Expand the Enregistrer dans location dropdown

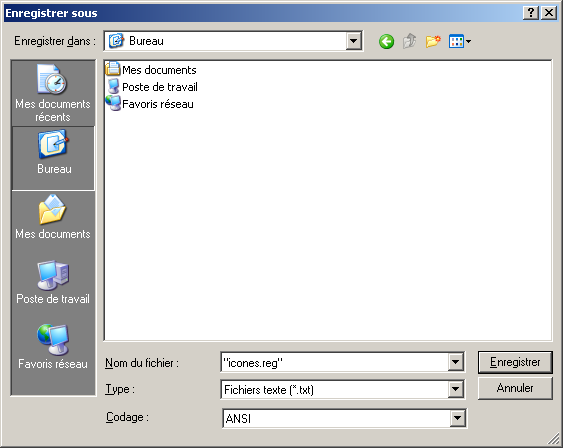pyautogui.click(x=353, y=41)
